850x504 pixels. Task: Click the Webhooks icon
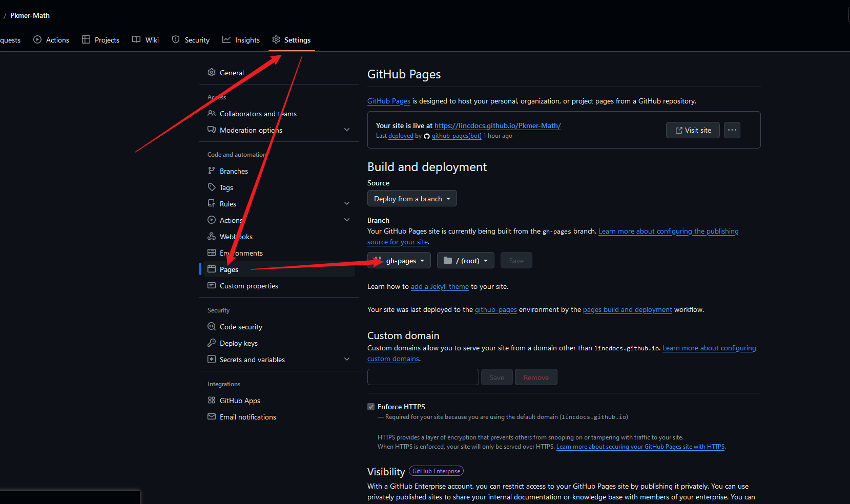[x=212, y=236]
